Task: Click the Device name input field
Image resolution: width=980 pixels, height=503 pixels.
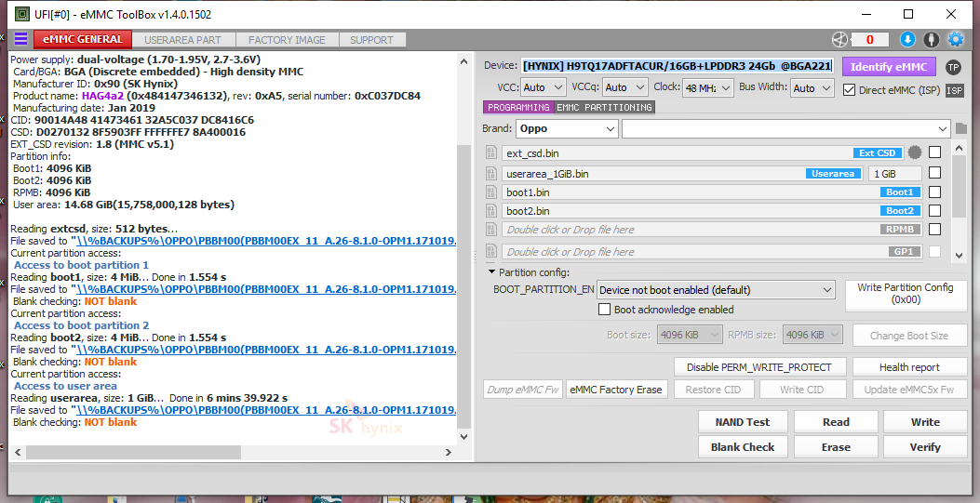Action: coord(678,66)
